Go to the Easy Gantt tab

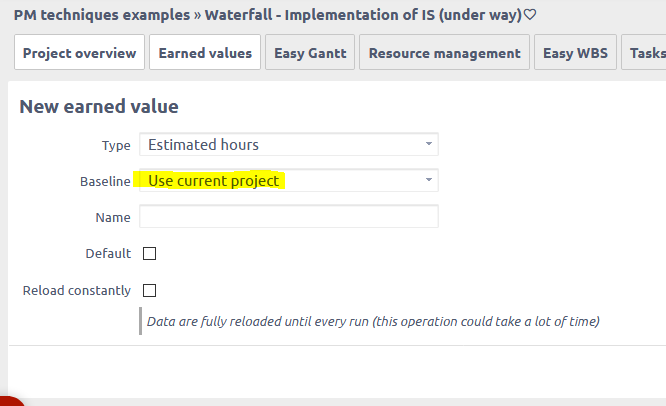pos(310,53)
